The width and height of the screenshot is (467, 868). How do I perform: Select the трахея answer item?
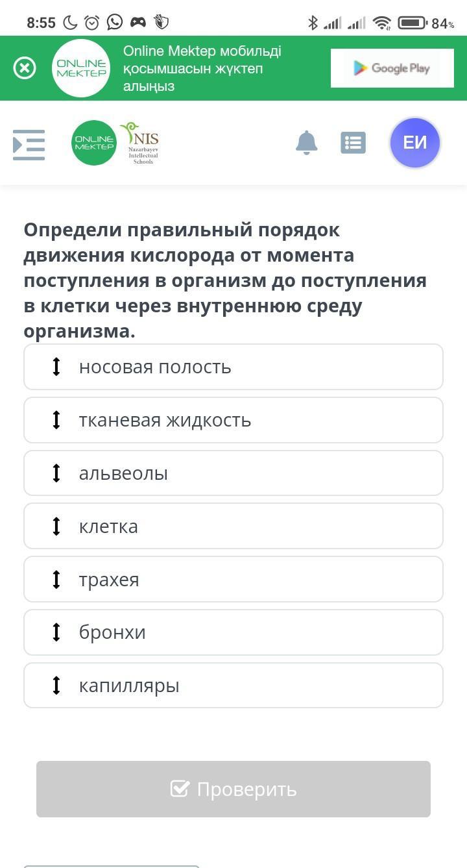pos(233,579)
